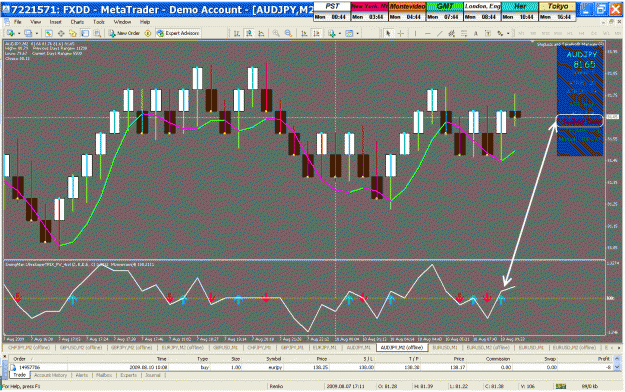Open the Alerts terminal tab
This screenshot has height=392, width=625.
[x=82, y=375]
